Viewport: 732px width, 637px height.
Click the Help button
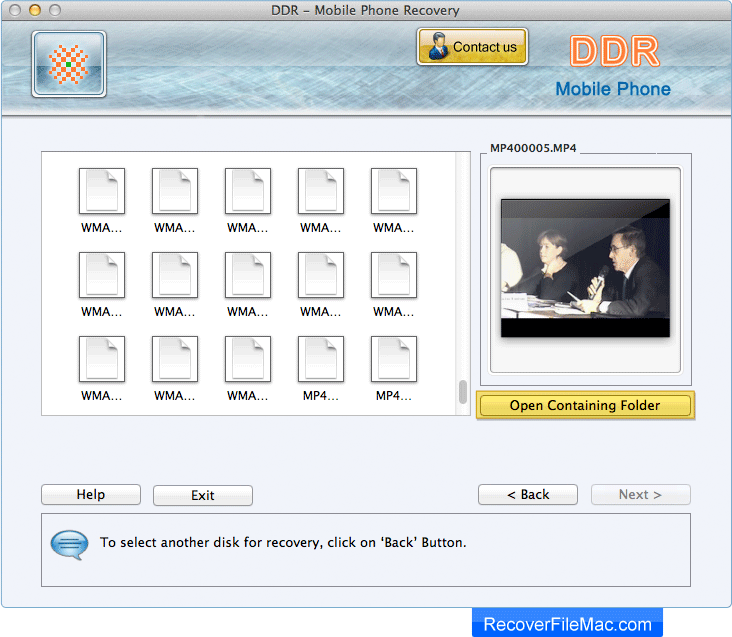[x=91, y=495]
